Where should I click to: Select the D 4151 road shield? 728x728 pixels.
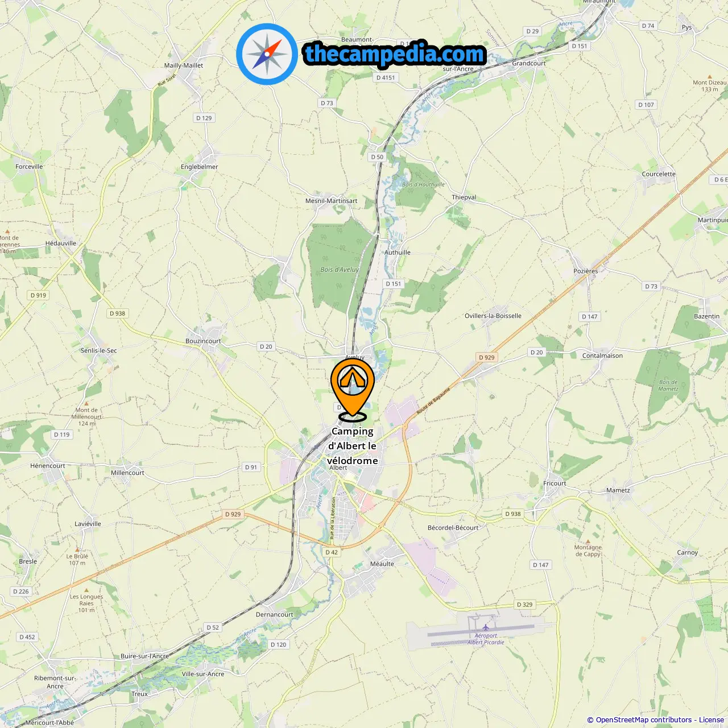coord(386,77)
